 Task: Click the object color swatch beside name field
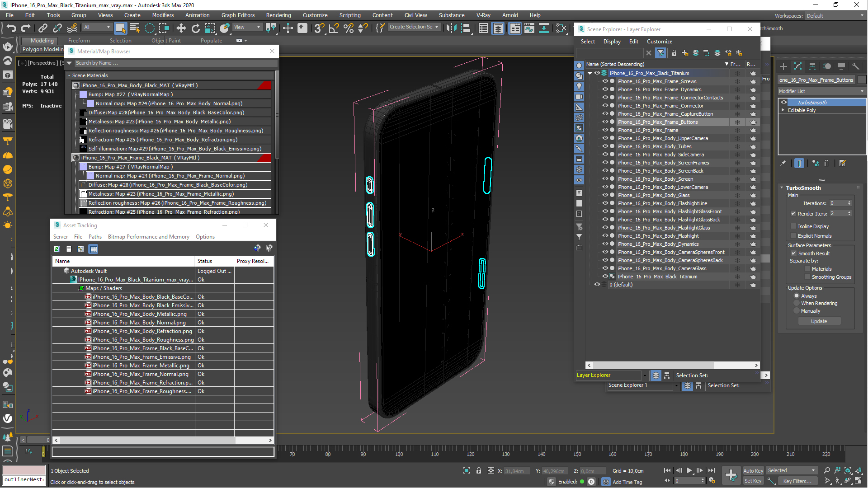coord(862,80)
